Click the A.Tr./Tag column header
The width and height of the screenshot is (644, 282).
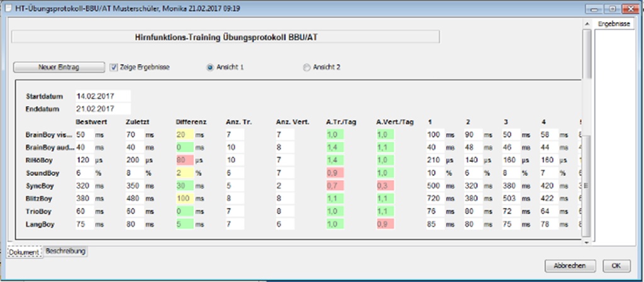click(x=342, y=122)
